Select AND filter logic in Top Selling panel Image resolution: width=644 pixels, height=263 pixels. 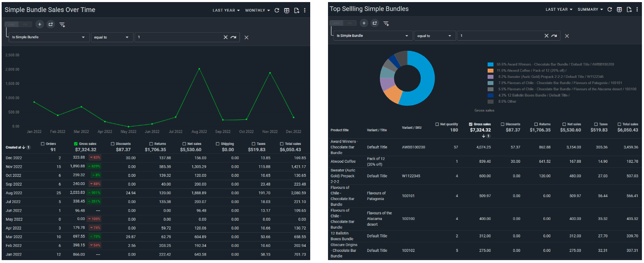coord(337,23)
